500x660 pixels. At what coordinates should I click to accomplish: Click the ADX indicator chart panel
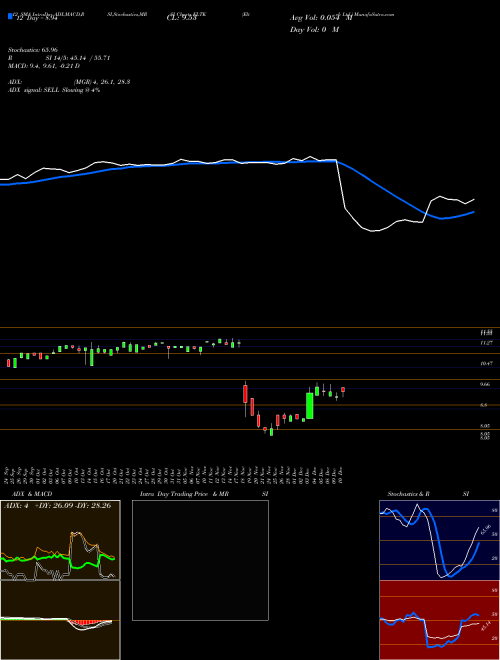[x=60, y=540]
